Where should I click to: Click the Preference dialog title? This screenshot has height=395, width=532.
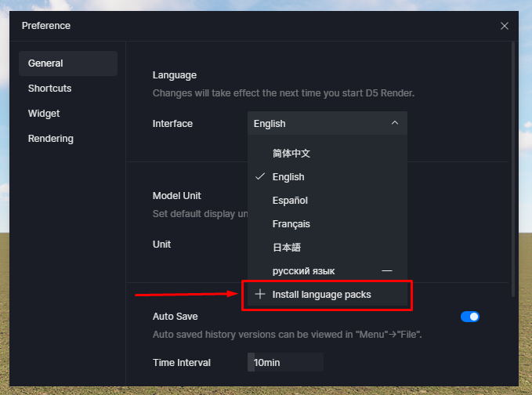pyautogui.click(x=46, y=26)
